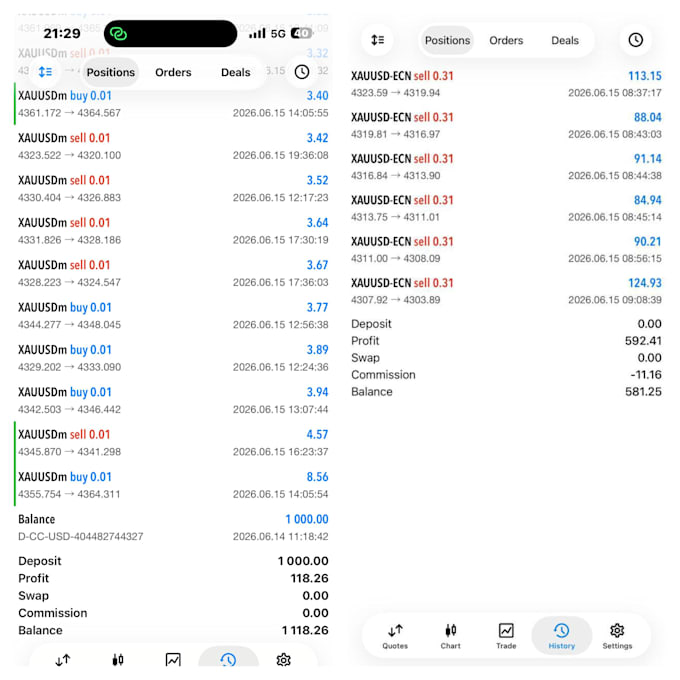Open XAUUSD-ECN sell position with profit 90.21

coord(506,250)
